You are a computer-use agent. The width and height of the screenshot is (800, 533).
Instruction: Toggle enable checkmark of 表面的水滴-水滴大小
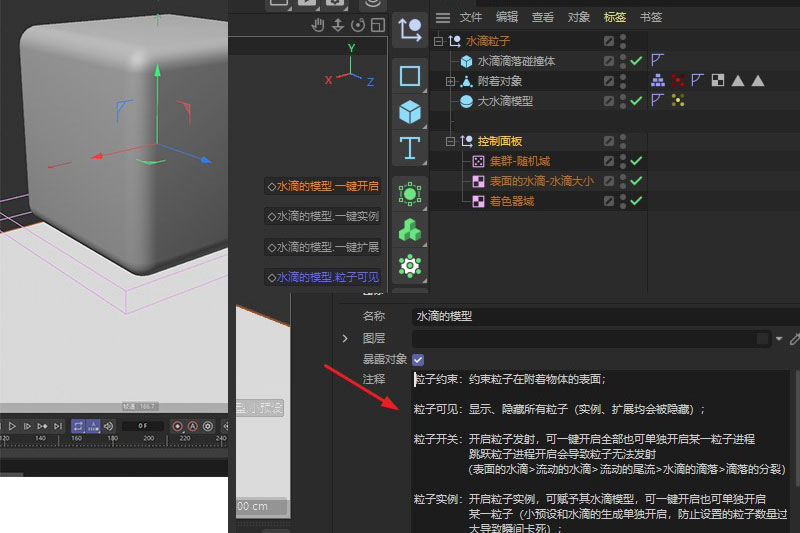pyautogui.click(x=636, y=181)
